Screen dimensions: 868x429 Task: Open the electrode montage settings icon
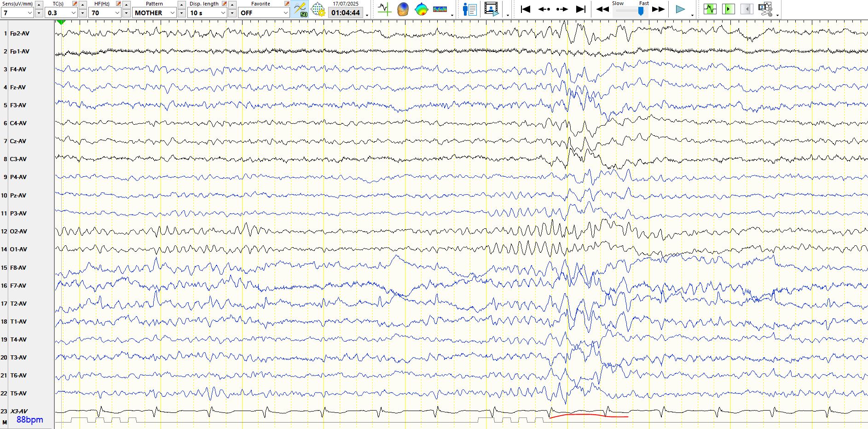[318, 9]
